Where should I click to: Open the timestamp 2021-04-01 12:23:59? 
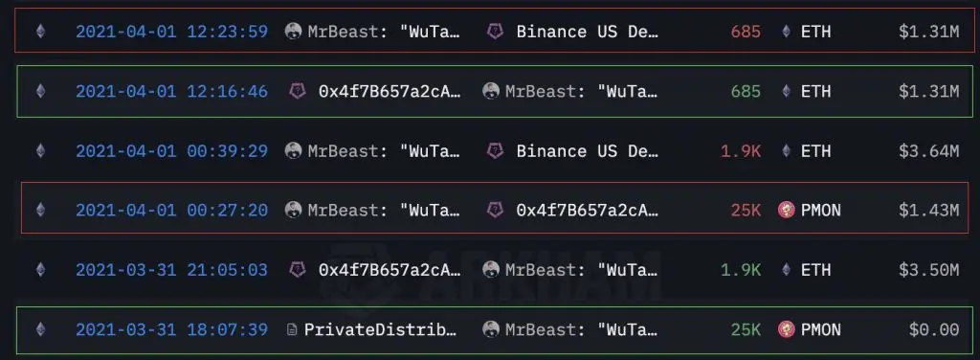172,32
